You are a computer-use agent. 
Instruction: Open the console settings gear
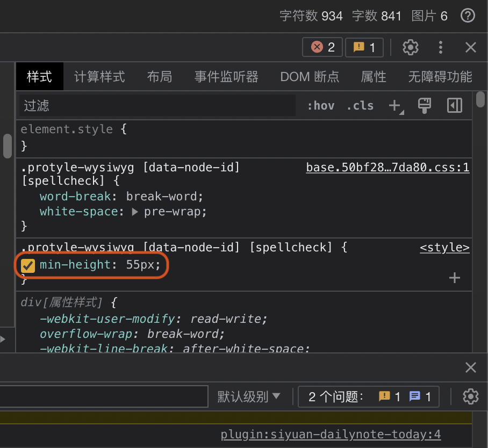[x=471, y=396]
